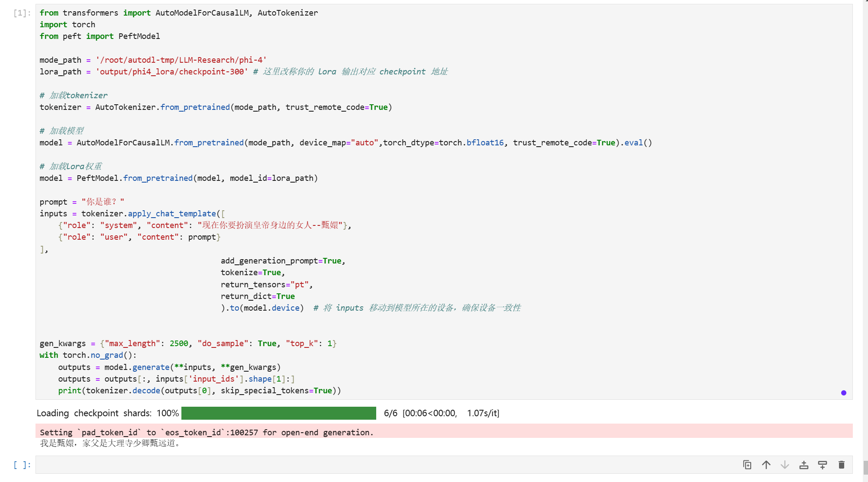Click the vertical scrollbar thumb
The height and width of the screenshot is (482, 868).
tap(865, 467)
